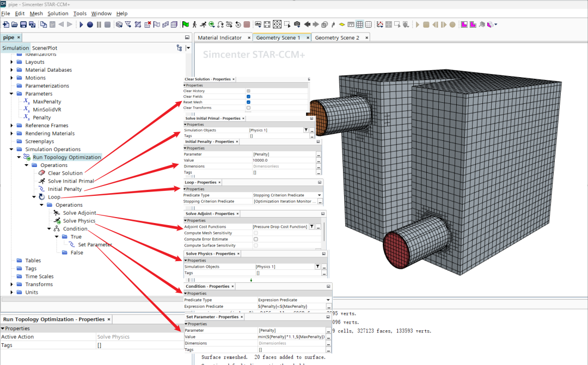This screenshot has width=588, height=365.
Task: Toggle the Clear History checkbox
Action: coord(248,91)
